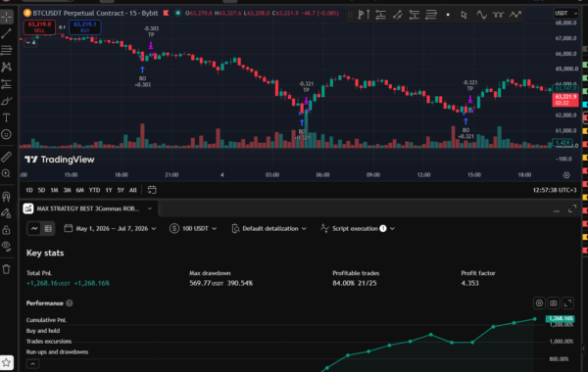Hide all drawings with the eye icon

[x=7, y=246]
